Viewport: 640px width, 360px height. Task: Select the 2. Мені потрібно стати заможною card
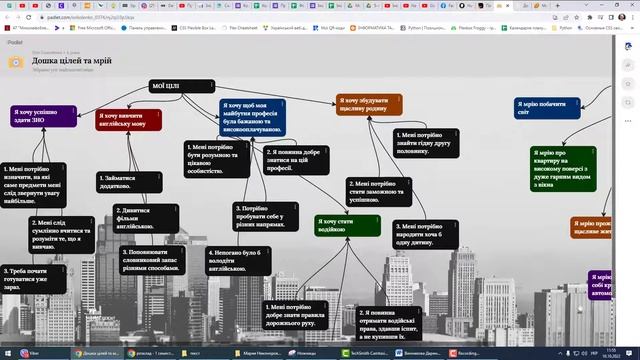click(x=379, y=192)
